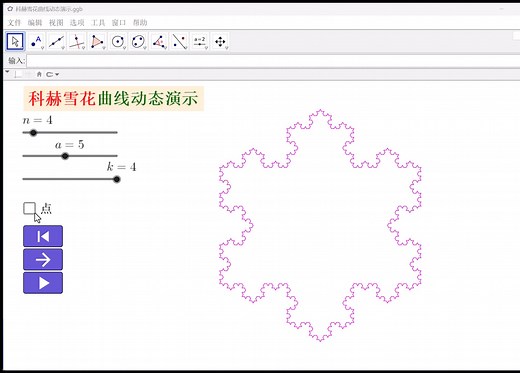Viewport: 520px width, 373px height.
Task: Open the 文件 menu
Action: point(14,23)
